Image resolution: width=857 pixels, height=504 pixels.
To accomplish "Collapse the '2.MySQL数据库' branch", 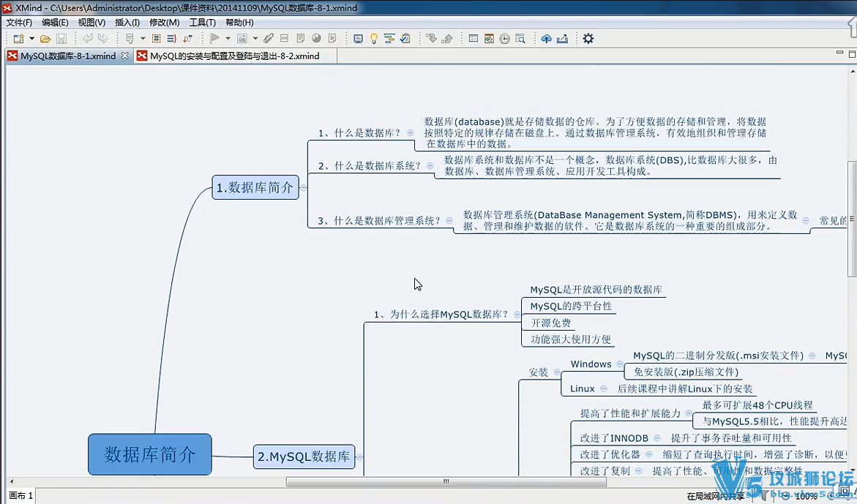I will point(359,456).
